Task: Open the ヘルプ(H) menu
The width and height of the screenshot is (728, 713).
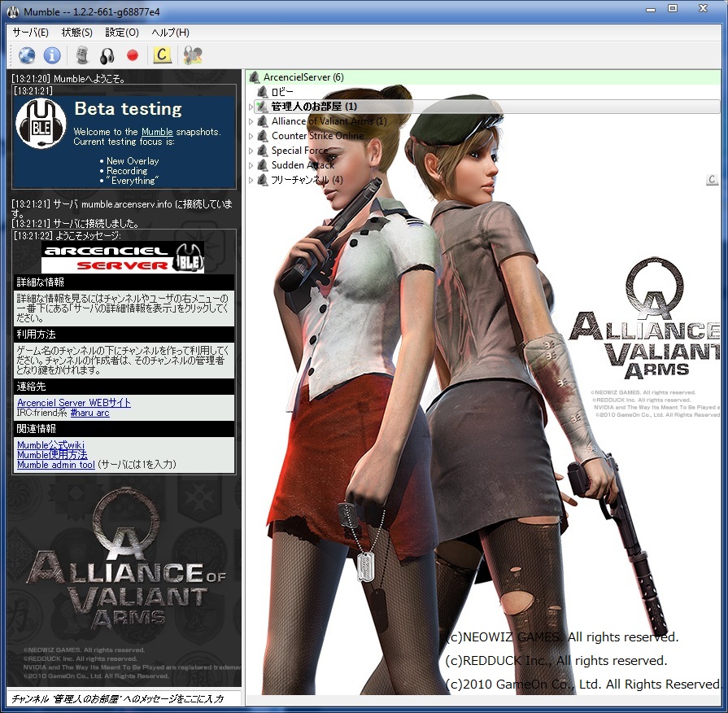Action: coord(170,32)
